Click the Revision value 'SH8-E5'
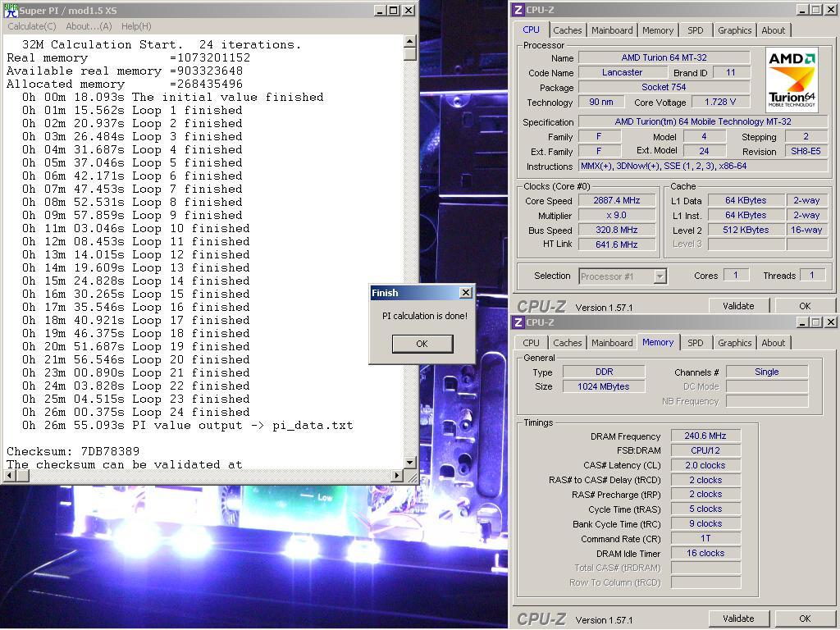Viewport: 840px width, 630px height. [x=806, y=151]
